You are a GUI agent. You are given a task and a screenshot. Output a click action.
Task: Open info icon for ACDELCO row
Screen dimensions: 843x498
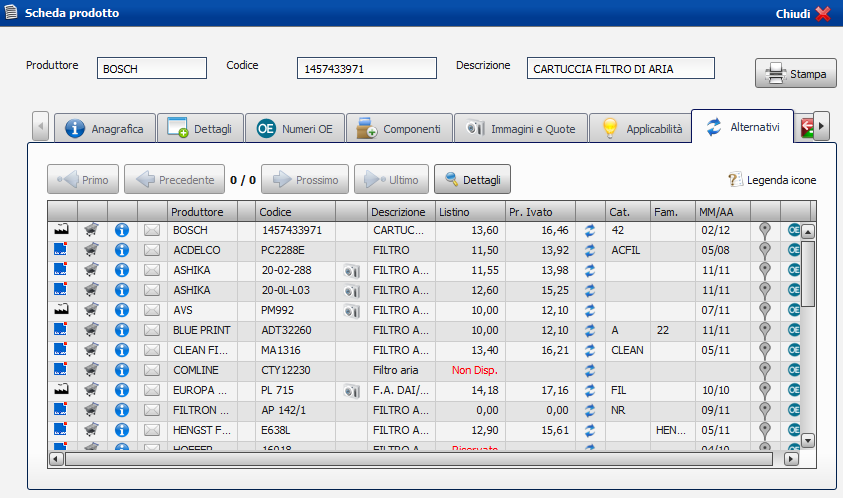(x=122, y=250)
